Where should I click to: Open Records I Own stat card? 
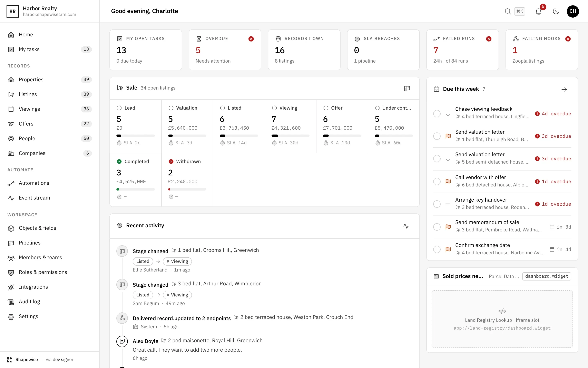pyautogui.click(x=304, y=50)
